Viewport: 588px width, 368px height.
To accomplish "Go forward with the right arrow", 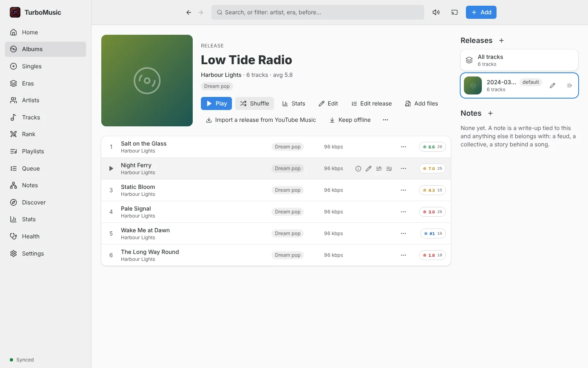I will tap(201, 12).
